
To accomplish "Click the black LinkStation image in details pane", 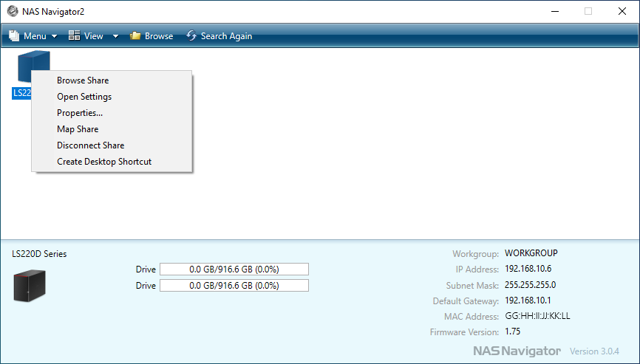I will 30,285.
